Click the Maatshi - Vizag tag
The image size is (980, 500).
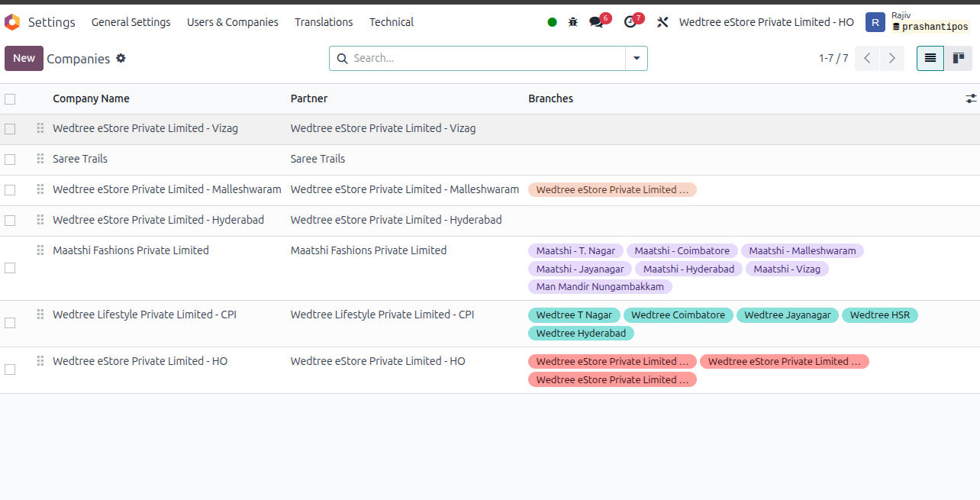(x=788, y=269)
